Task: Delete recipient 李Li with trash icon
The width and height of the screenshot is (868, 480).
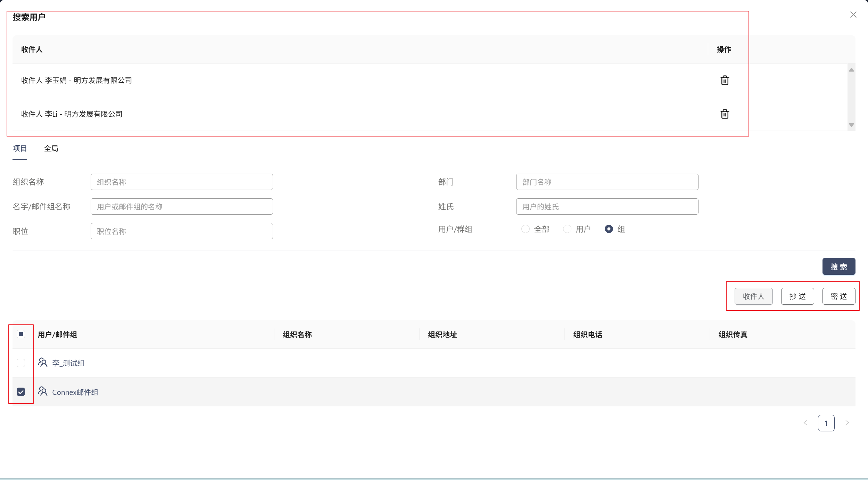Action: point(725,114)
